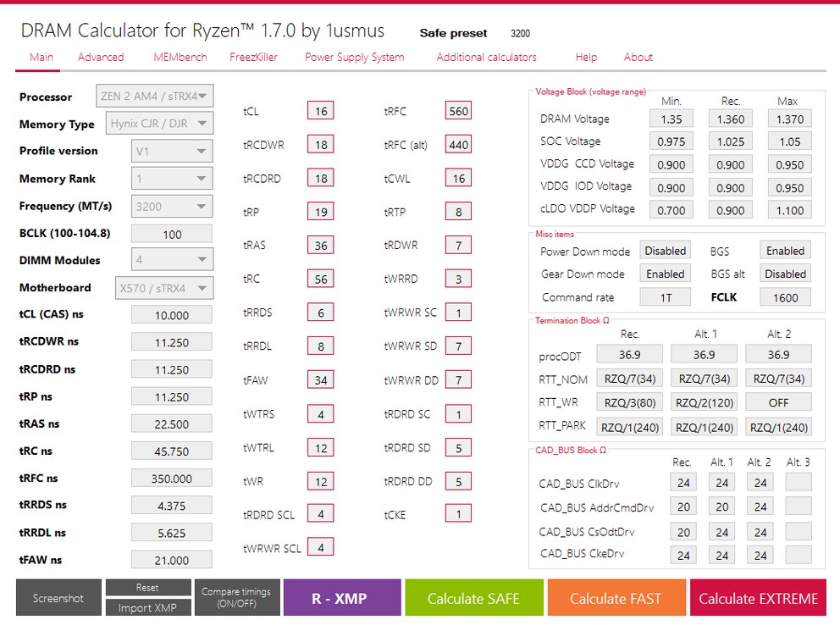The height and width of the screenshot is (631, 840).
Task: Click the tWTRL value 12
Action: (321, 448)
